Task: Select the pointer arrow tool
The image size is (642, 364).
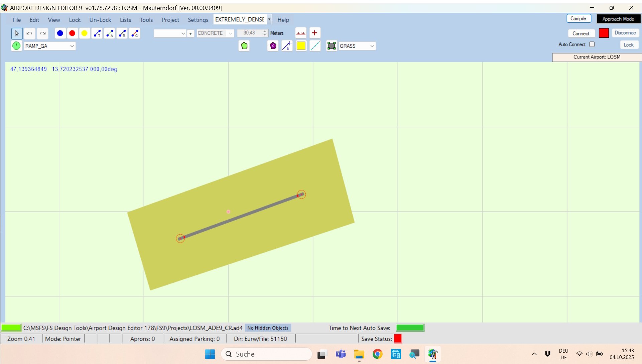Action: click(17, 33)
